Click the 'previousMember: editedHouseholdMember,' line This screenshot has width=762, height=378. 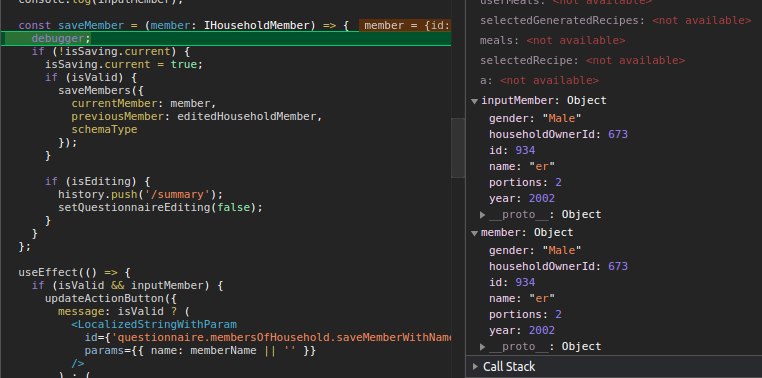pyautogui.click(x=197, y=117)
